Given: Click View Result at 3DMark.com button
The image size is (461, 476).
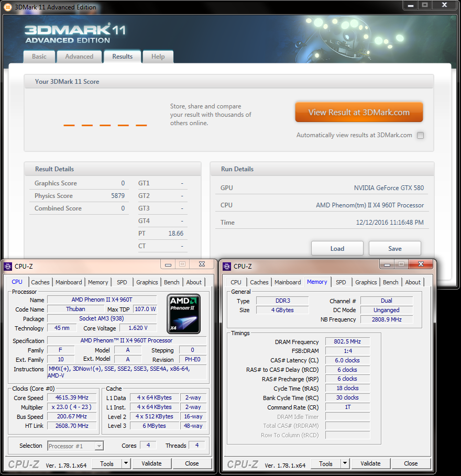Looking at the screenshot, I should [359, 112].
